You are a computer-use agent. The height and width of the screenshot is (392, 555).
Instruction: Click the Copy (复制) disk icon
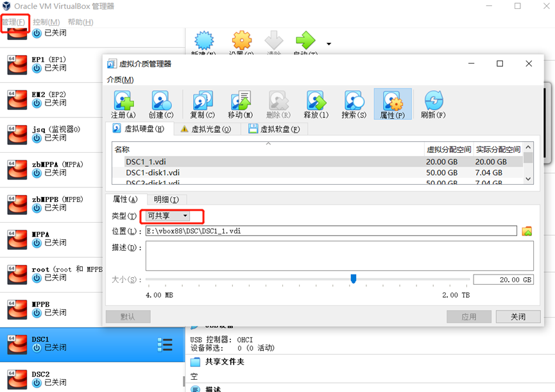point(203,101)
